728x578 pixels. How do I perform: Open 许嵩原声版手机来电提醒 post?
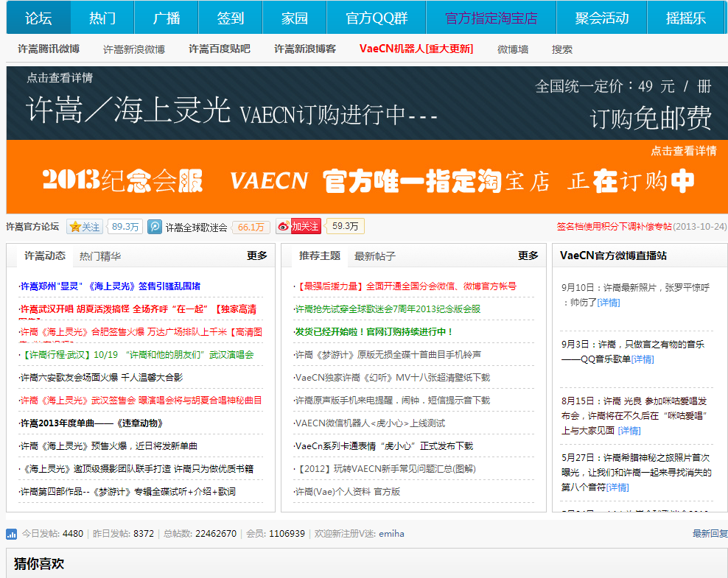(393, 400)
